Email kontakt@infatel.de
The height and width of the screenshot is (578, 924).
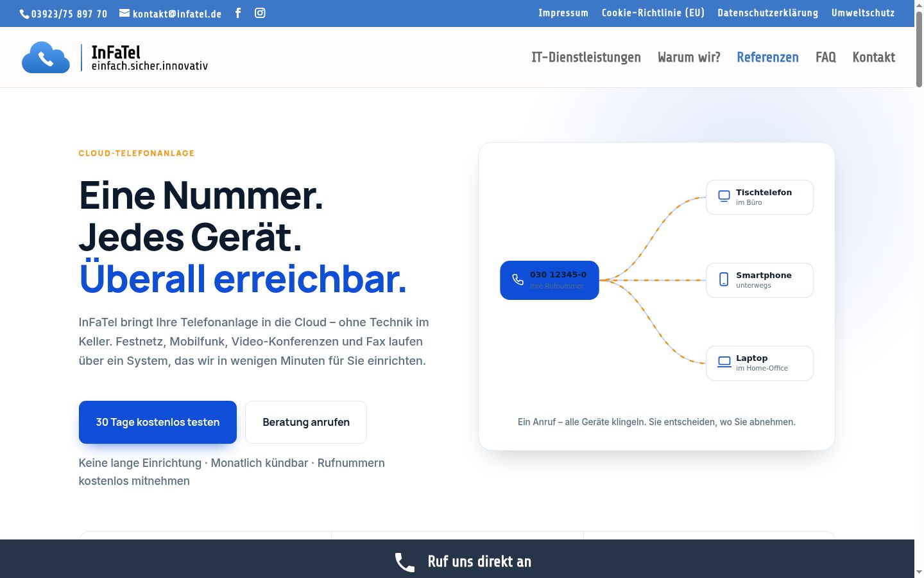(177, 13)
